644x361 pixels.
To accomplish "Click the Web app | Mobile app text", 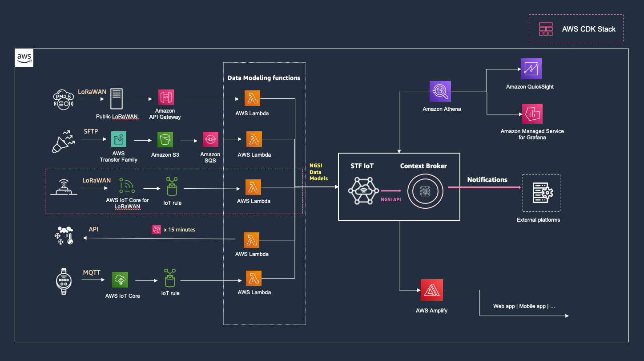I will pos(524,306).
